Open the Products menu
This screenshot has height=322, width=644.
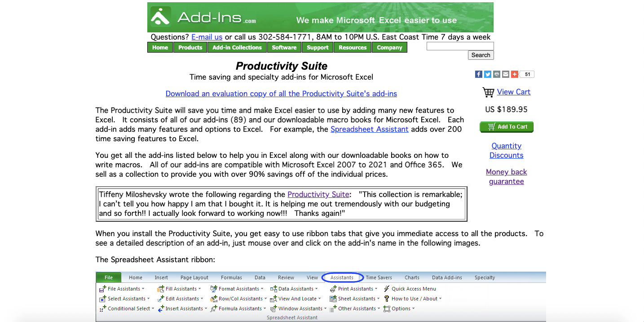point(190,47)
